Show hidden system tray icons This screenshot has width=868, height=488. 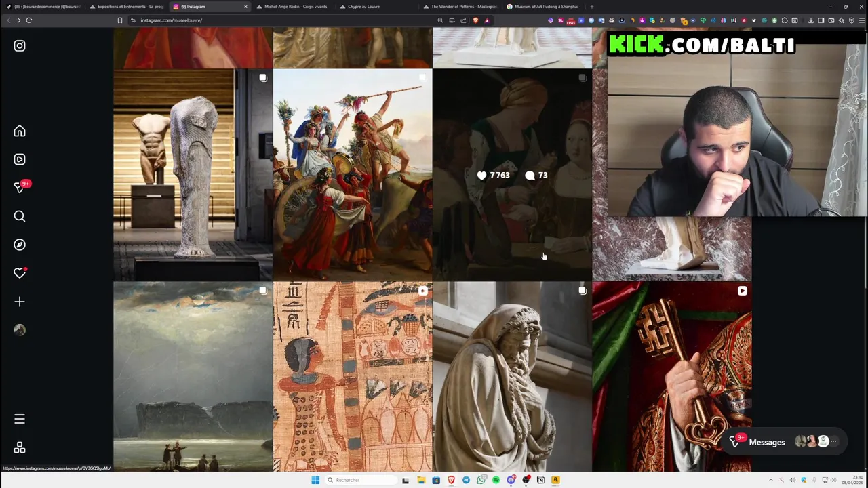pyautogui.click(x=770, y=480)
